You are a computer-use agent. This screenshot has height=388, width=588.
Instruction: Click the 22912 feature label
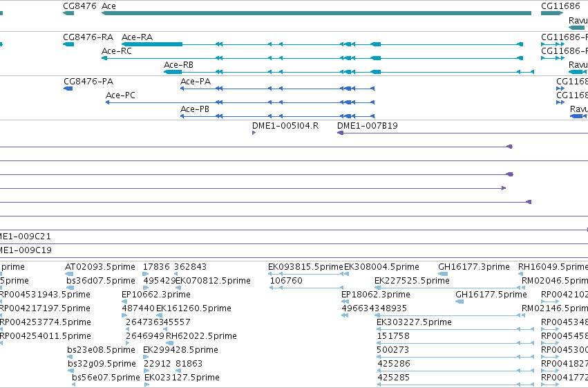click(158, 364)
